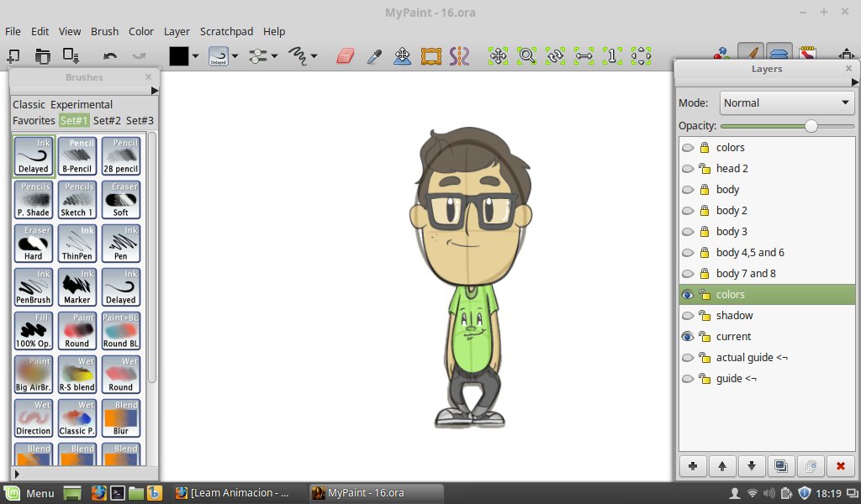
Task: Reset zoom to one hundred percent
Action: tap(612, 55)
